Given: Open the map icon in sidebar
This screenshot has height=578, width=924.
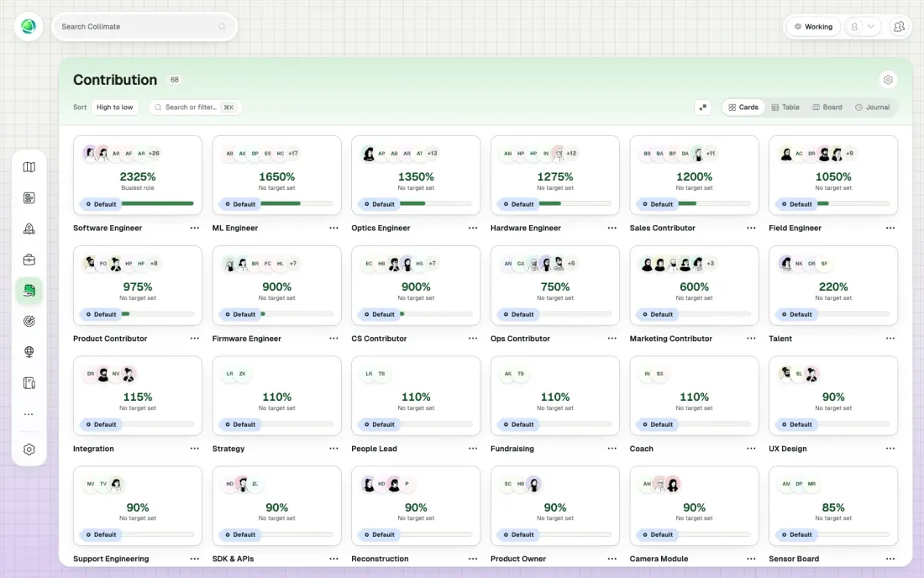Looking at the screenshot, I should click(x=29, y=167).
